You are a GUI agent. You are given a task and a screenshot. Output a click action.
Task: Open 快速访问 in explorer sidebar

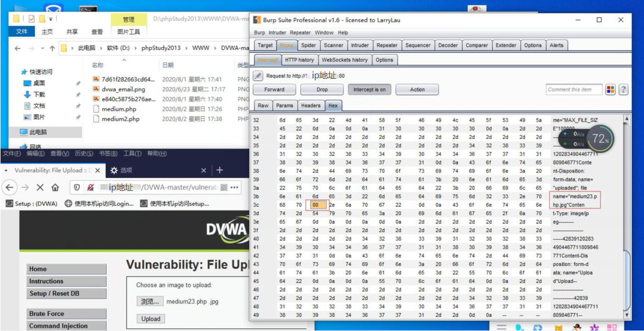point(36,71)
